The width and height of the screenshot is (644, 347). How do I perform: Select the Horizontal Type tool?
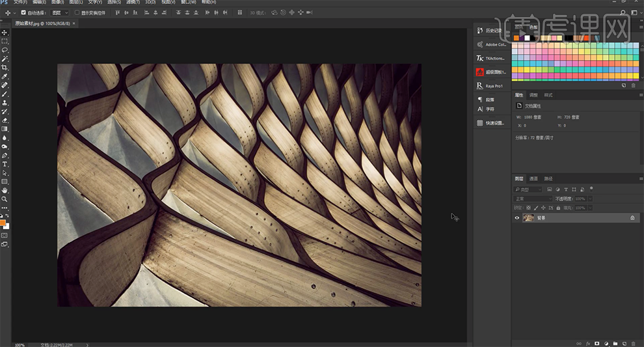click(x=5, y=165)
